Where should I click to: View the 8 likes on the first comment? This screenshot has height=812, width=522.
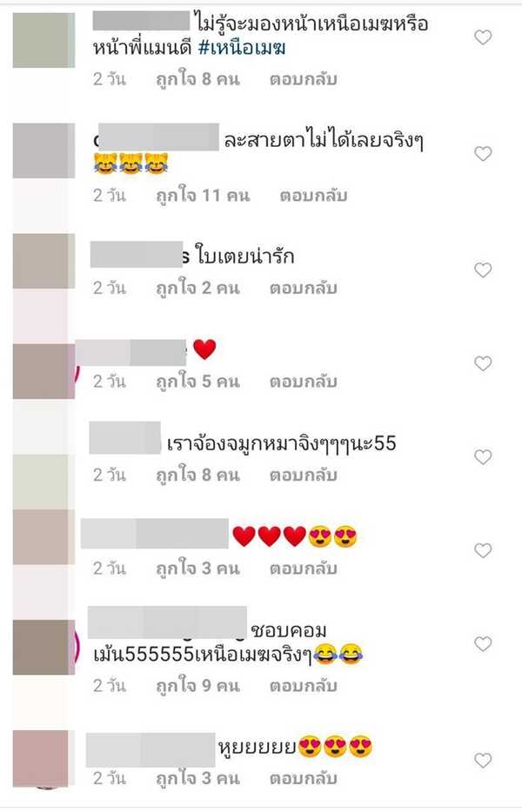pos(198,79)
